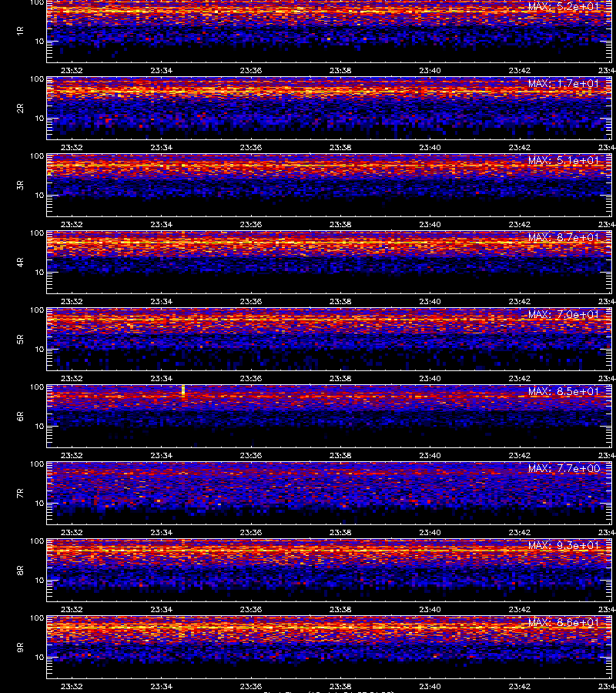616x693 pixels.
Task: Select the MAX: 8.6e+01 readout
Action: 564,622
